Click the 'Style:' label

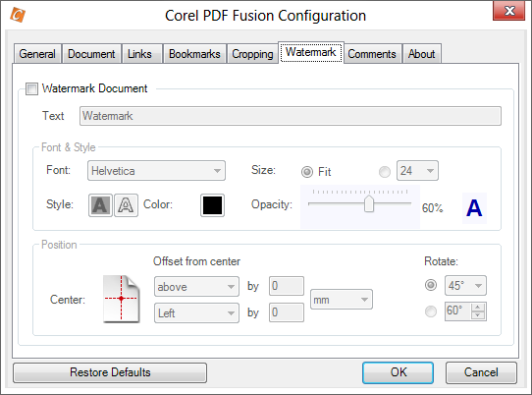pyautogui.click(x=60, y=204)
